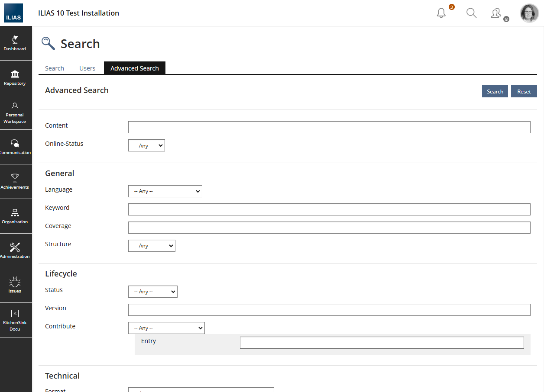
Task: Click into the Keyword input field
Action: point(329,209)
